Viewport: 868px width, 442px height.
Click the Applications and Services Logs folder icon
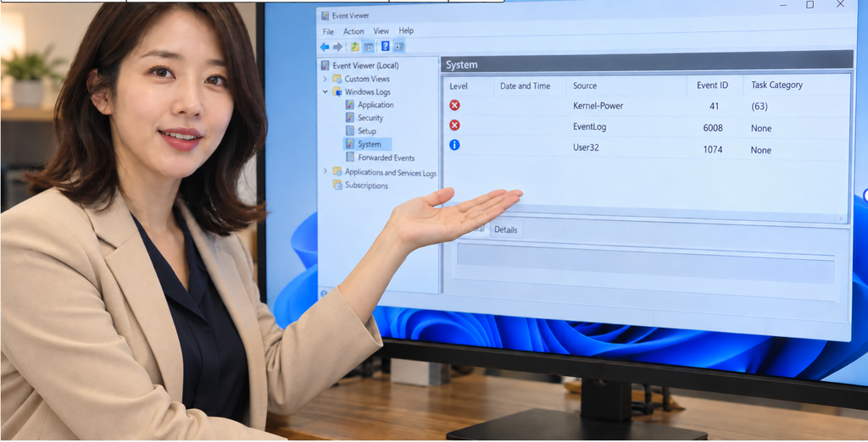[337, 172]
